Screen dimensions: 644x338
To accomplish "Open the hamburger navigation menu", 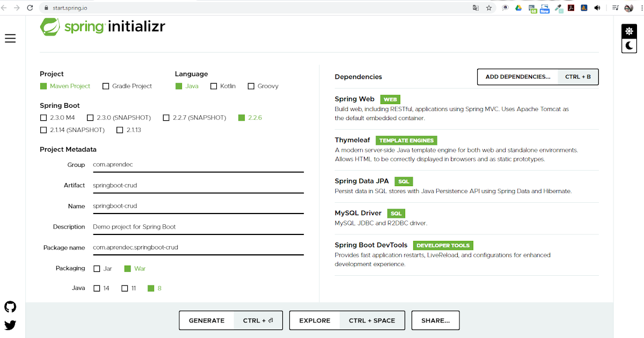I will (x=10, y=38).
